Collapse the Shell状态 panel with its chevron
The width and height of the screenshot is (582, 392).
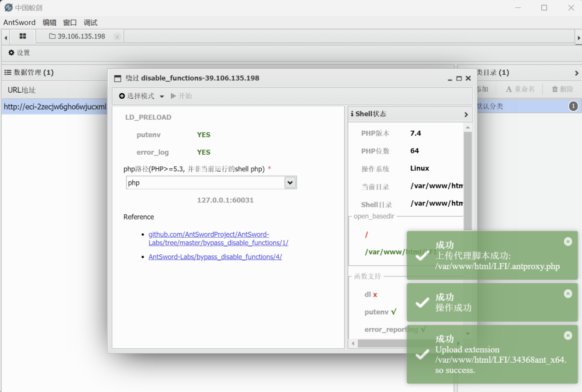(x=465, y=114)
